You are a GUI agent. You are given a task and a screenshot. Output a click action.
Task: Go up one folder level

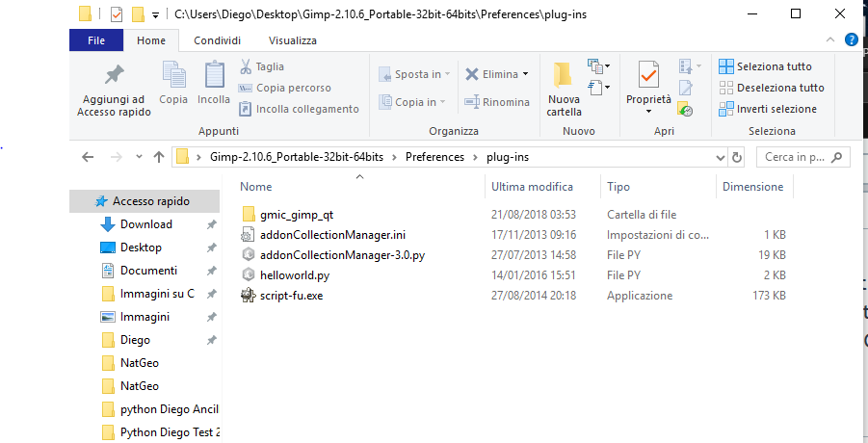(x=159, y=157)
